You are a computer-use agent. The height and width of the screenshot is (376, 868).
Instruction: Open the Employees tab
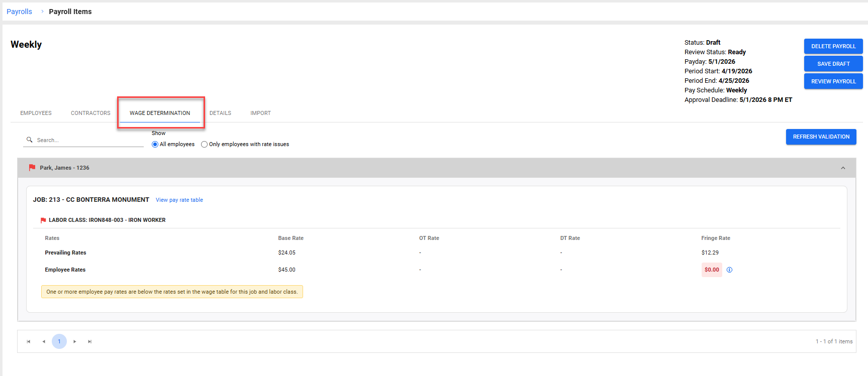pos(36,113)
